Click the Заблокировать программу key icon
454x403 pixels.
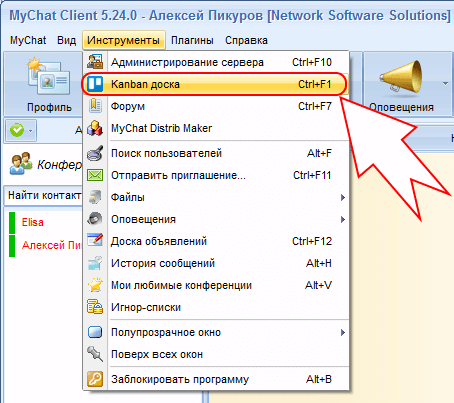pos(95,379)
